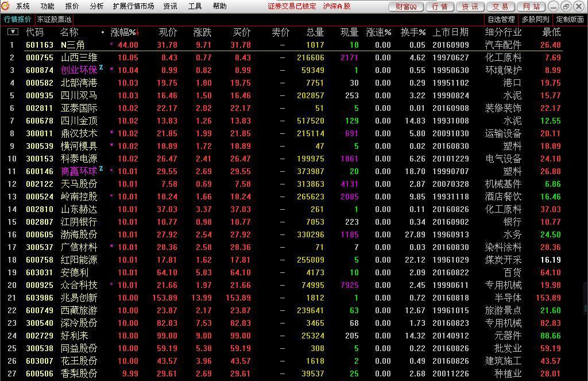Select stock 天马股份
This screenshot has height=381, width=588.
click(x=79, y=184)
